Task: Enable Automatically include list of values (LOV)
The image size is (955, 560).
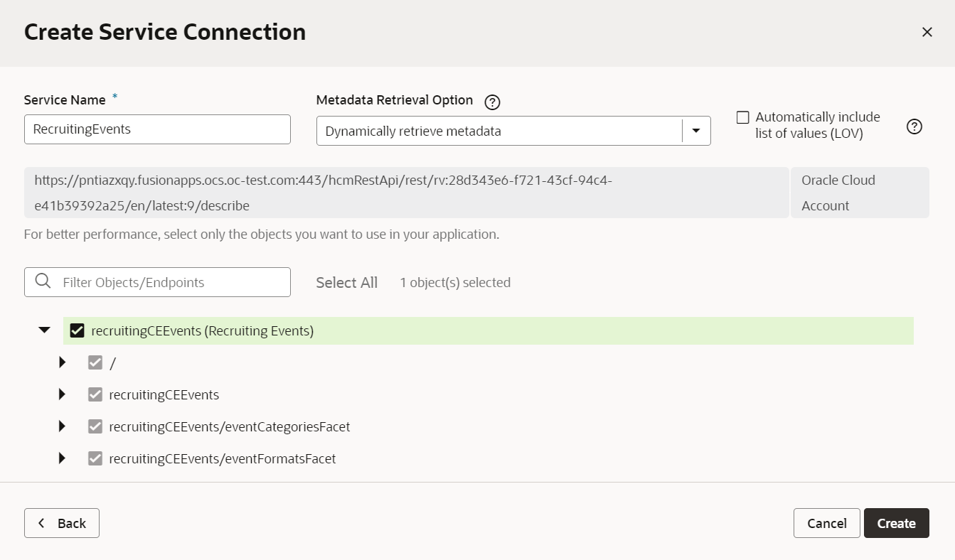Action: [x=742, y=117]
